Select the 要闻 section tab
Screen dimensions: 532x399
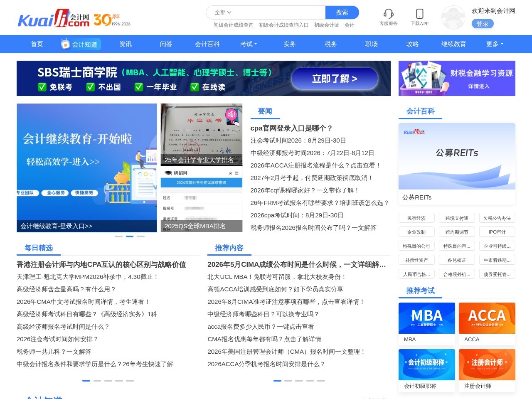pos(265,111)
